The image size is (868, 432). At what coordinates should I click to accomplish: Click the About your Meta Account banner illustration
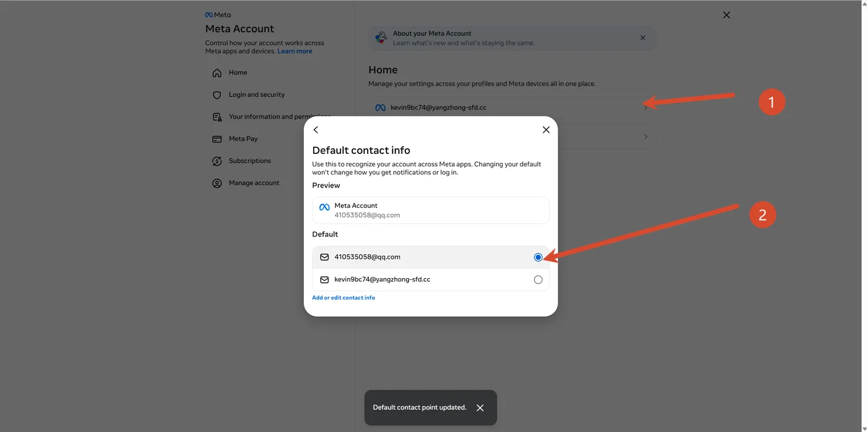click(x=381, y=38)
